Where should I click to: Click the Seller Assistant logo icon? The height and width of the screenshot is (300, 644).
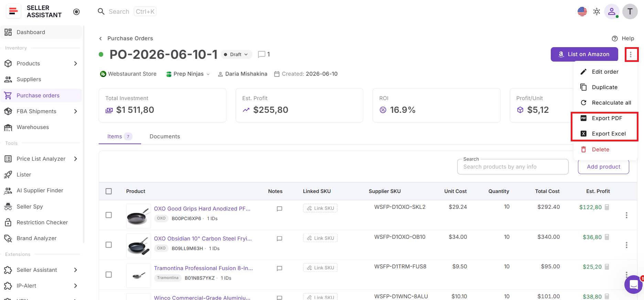pyautogui.click(x=13, y=11)
